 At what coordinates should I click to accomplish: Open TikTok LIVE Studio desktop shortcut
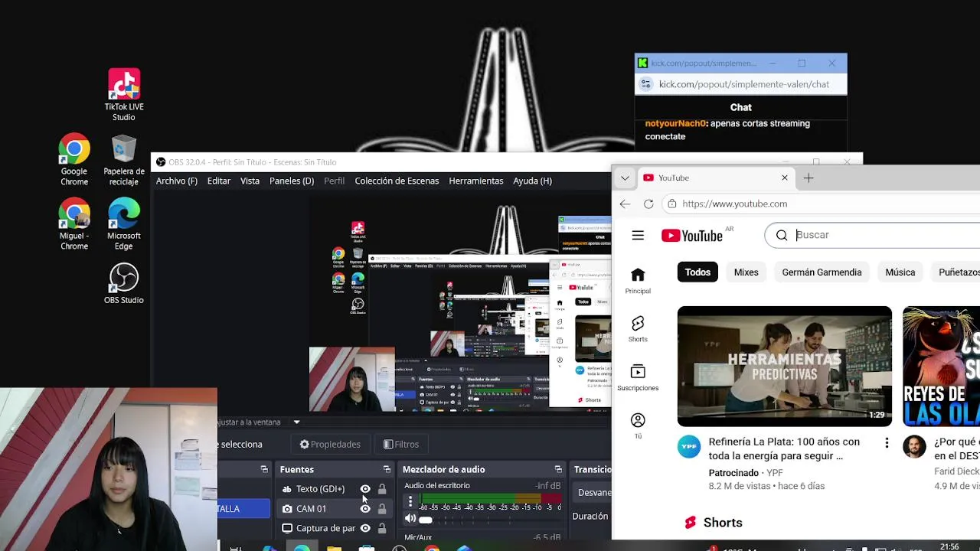[x=124, y=94]
